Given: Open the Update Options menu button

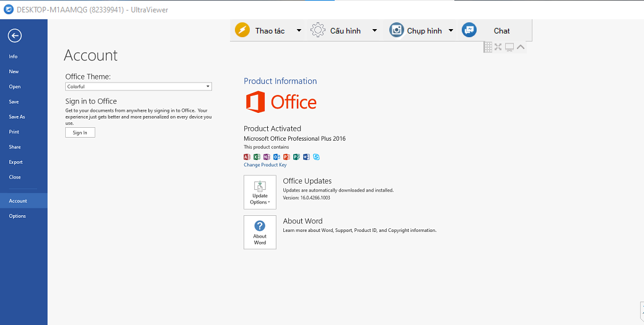Looking at the screenshot, I should (x=260, y=192).
